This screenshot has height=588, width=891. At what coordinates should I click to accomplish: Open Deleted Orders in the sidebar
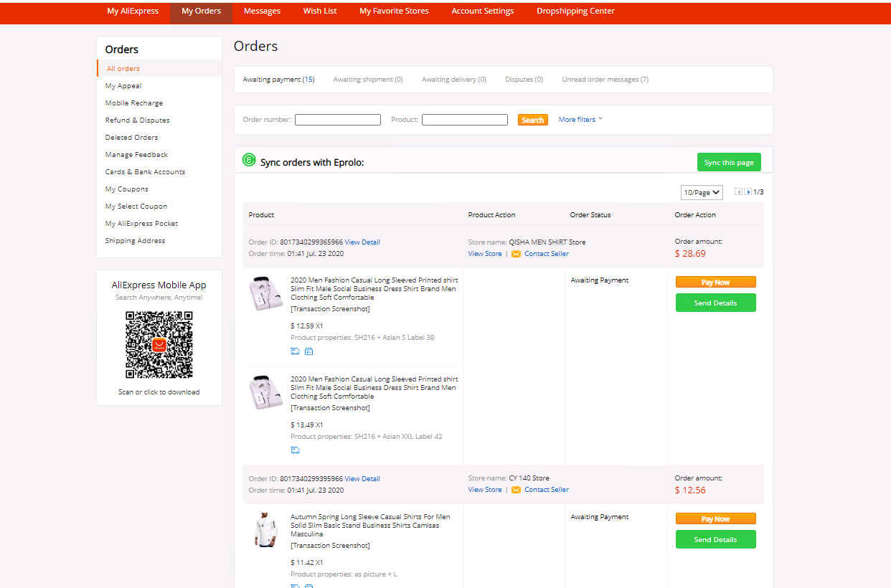(131, 138)
